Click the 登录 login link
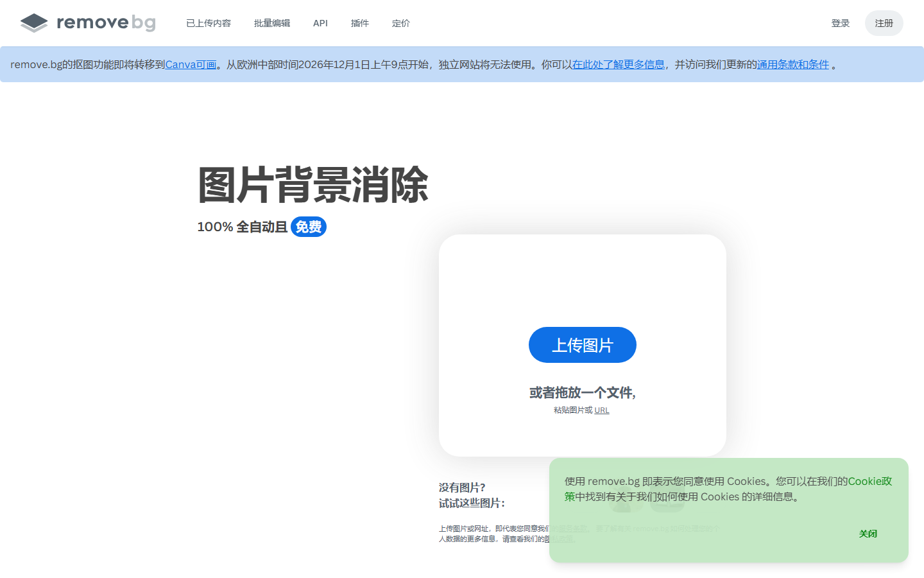This screenshot has height=578, width=924. (x=841, y=23)
